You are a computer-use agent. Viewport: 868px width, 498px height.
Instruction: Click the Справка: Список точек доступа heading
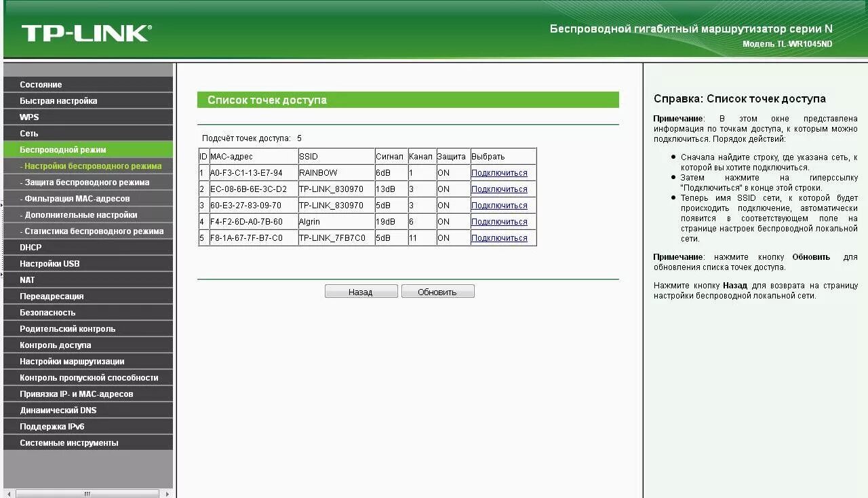pos(740,99)
